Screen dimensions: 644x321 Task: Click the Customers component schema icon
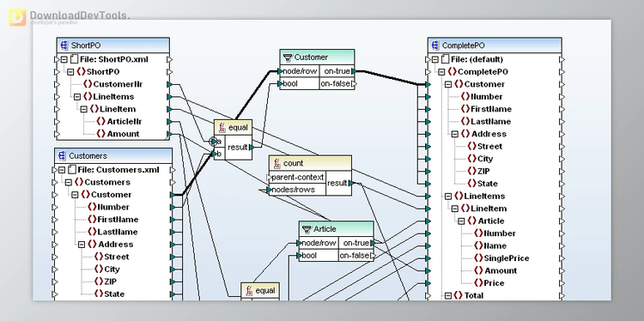click(x=62, y=156)
